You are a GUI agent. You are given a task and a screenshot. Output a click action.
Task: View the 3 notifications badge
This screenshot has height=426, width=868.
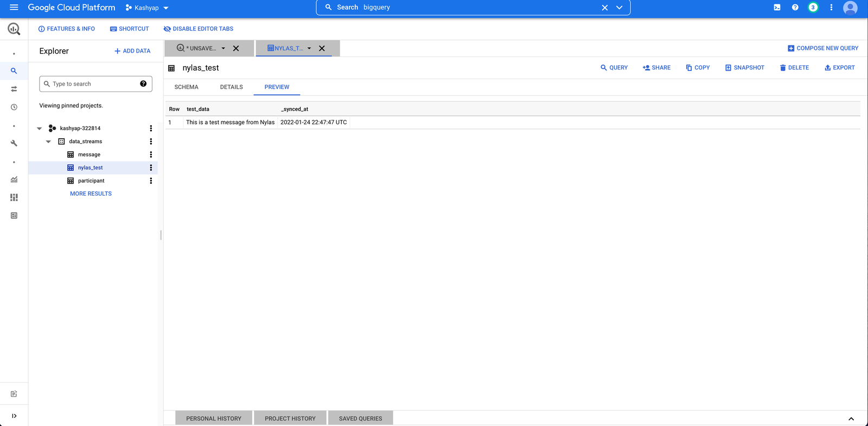(x=813, y=8)
